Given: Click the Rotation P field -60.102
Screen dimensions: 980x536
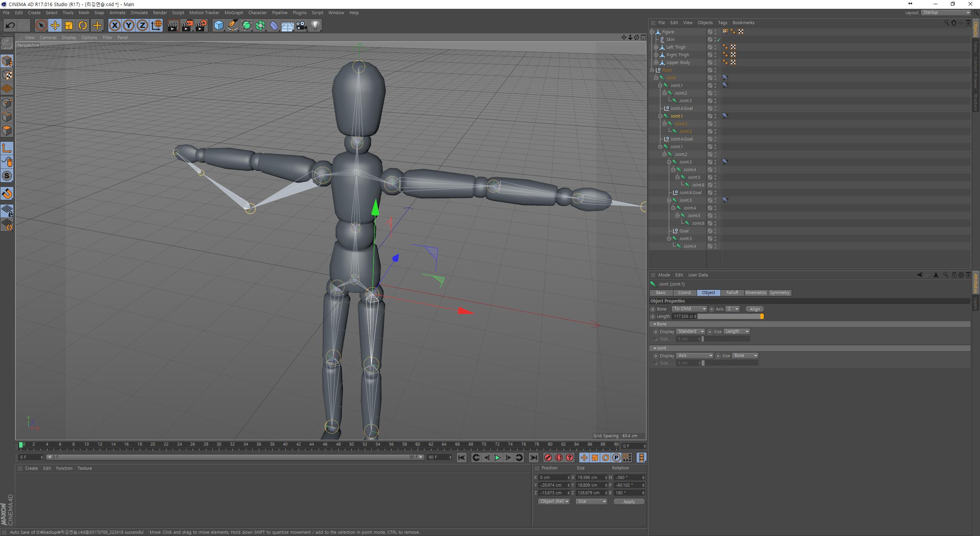Looking at the screenshot, I should (x=629, y=485).
